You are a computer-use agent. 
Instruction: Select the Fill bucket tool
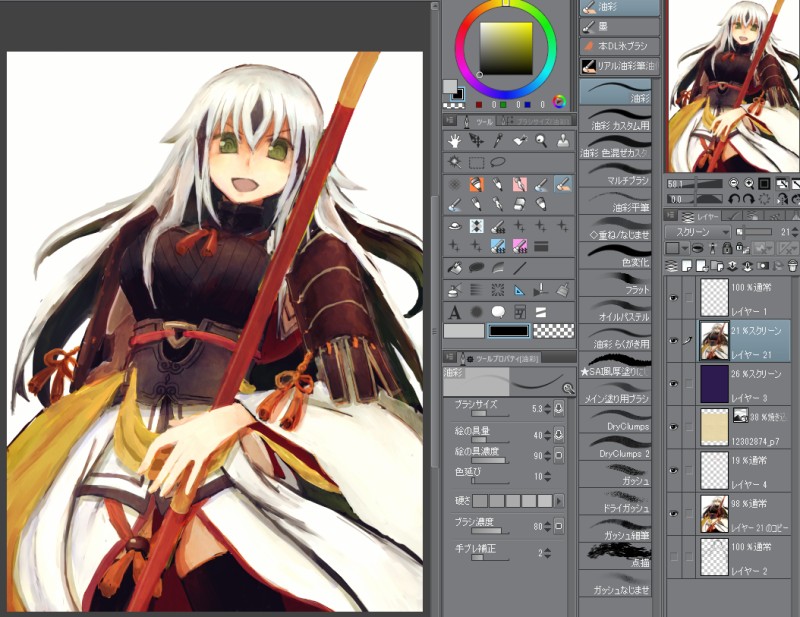(x=454, y=268)
